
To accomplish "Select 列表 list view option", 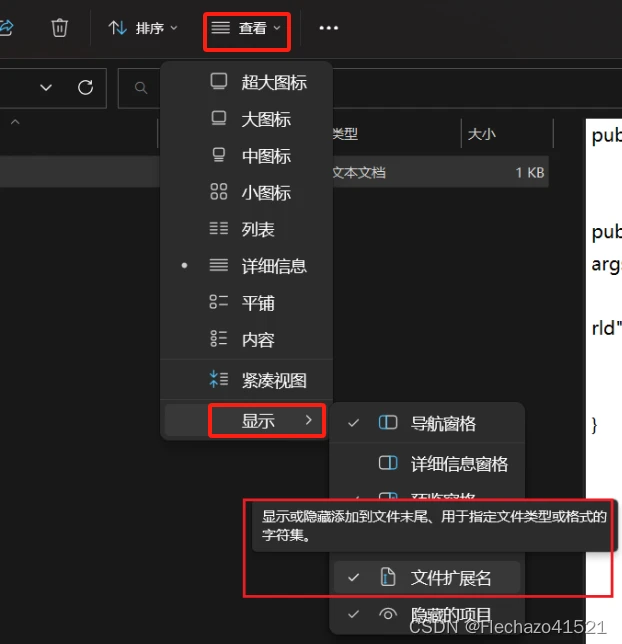I will pyautogui.click(x=246, y=229).
